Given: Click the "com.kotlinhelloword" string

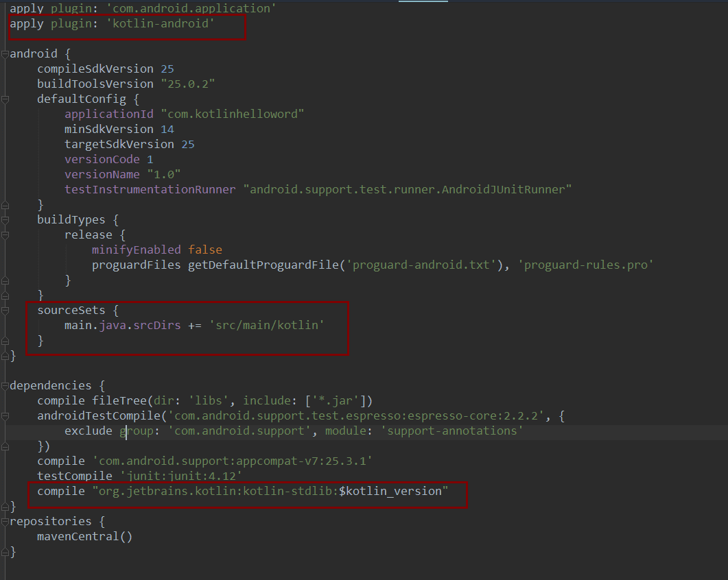Looking at the screenshot, I should click(x=232, y=114).
